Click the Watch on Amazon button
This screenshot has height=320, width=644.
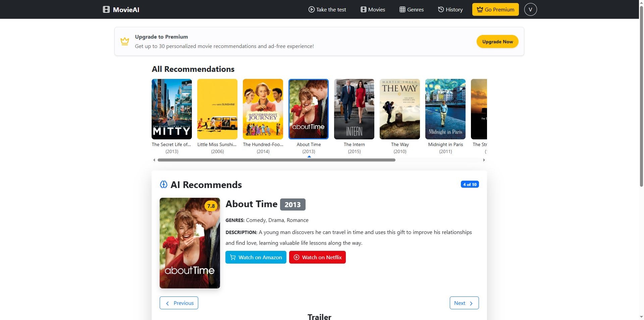(256, 257)
